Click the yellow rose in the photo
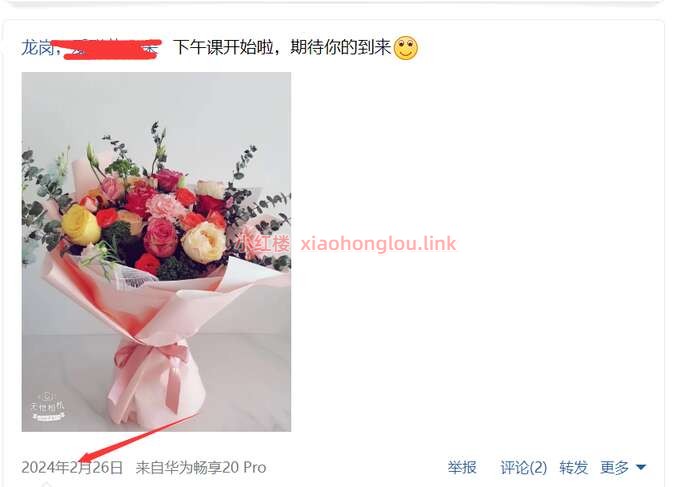This screenshot has width=689, height=487. coord(81,225)
